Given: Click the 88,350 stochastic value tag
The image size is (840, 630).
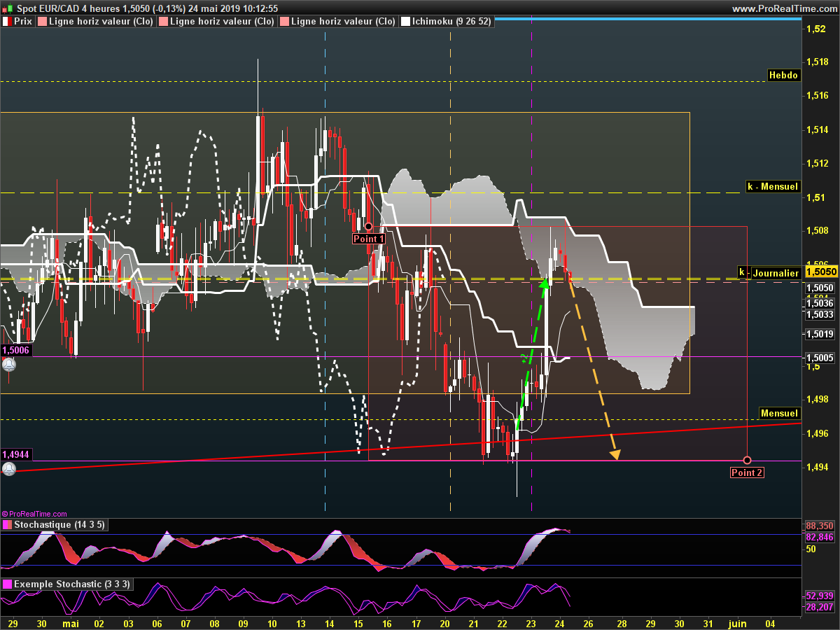Looking at the screenshot, I should [x=820, y=525].
